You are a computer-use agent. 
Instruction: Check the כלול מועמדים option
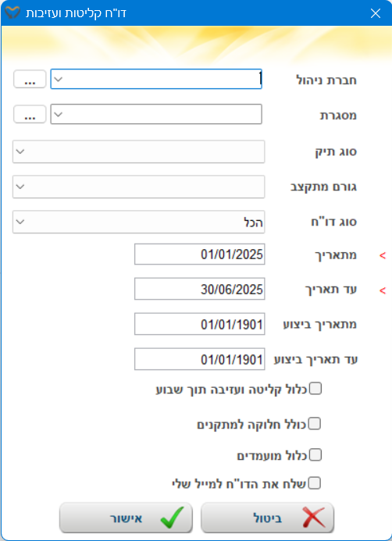click(x=315, y=455)
